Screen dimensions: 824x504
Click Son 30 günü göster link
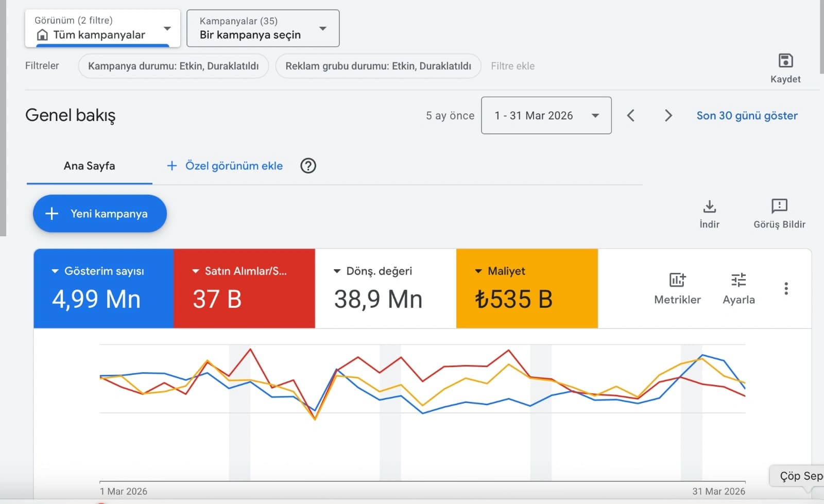tap(747, 115)
